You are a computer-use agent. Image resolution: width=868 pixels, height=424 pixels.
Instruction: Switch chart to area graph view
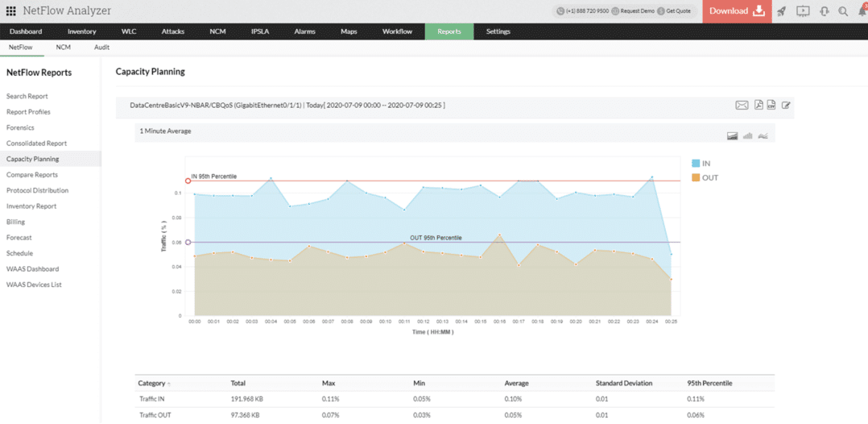coord(732,136)
